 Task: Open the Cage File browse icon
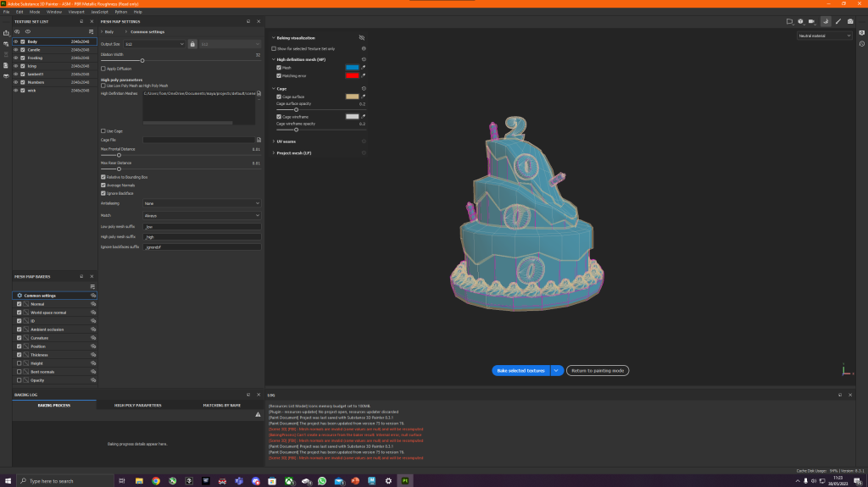[258, 140]
